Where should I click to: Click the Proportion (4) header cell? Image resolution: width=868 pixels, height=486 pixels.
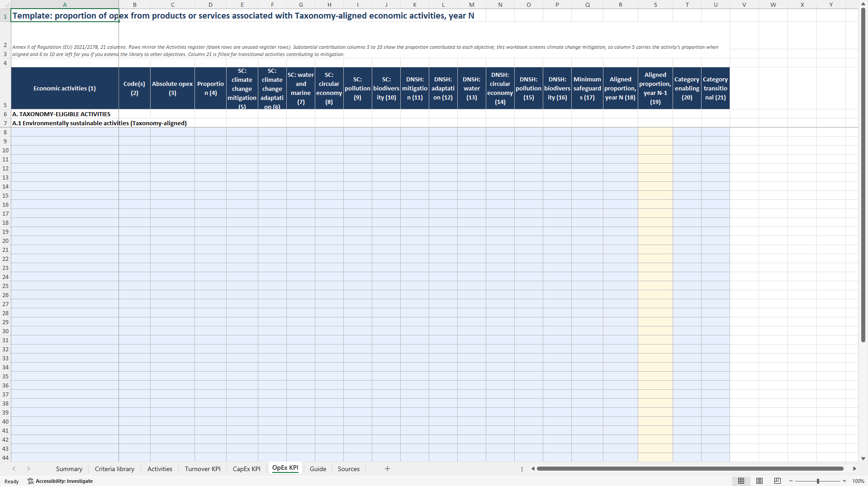(210, 88)
